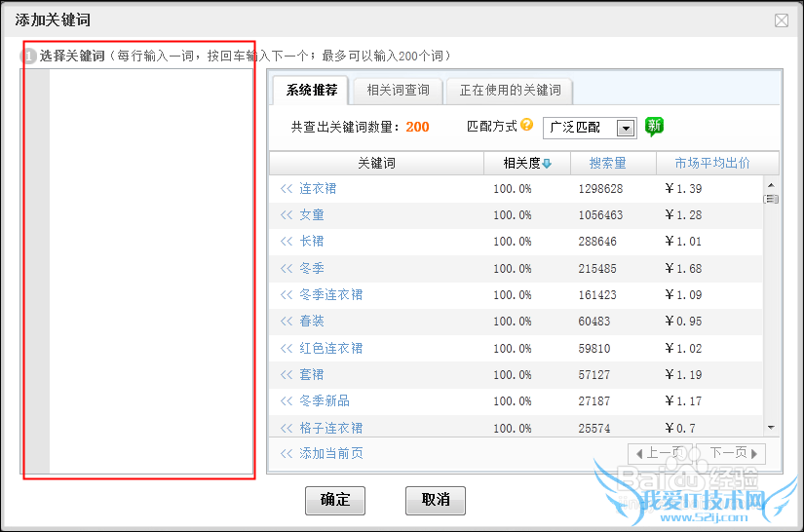804x532 pixels.
Task: Close the 添加关键词 dialog
Action: tap(782, 20)
